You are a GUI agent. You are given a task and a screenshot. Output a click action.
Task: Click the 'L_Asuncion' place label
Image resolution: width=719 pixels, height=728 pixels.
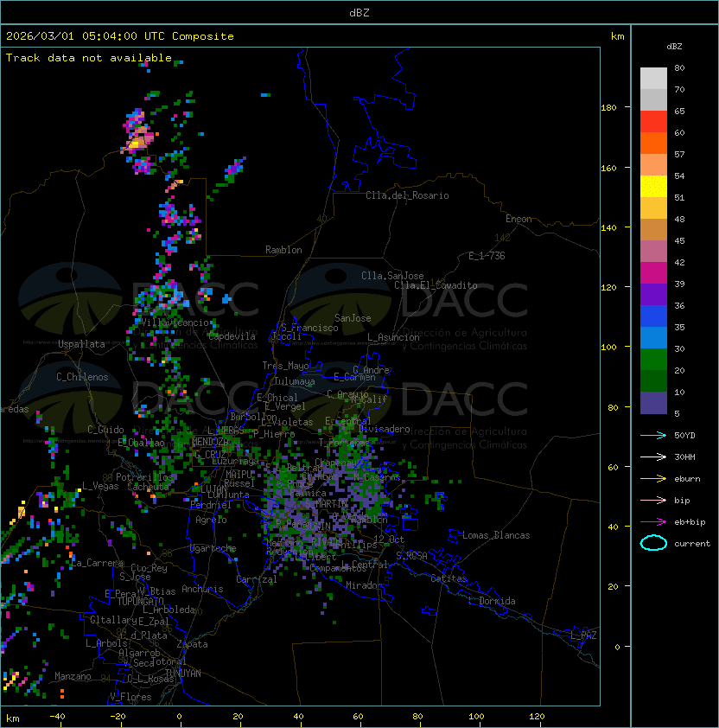coord(393,337)
